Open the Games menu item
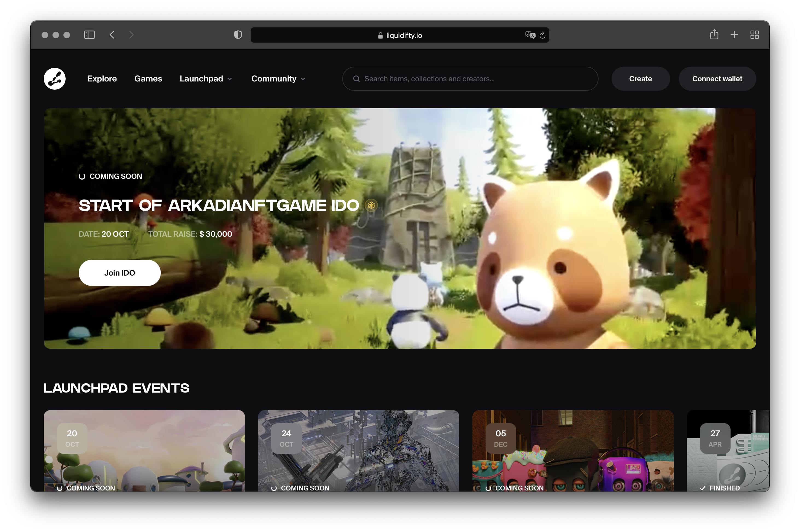The width and height of the screenshot is (800, 532). 148,79
